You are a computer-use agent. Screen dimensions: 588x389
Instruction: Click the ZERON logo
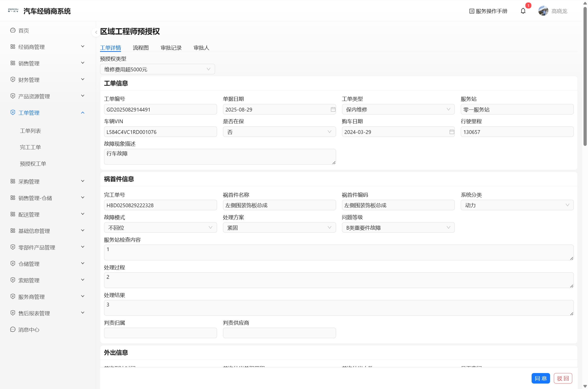(x=13, y=10)
